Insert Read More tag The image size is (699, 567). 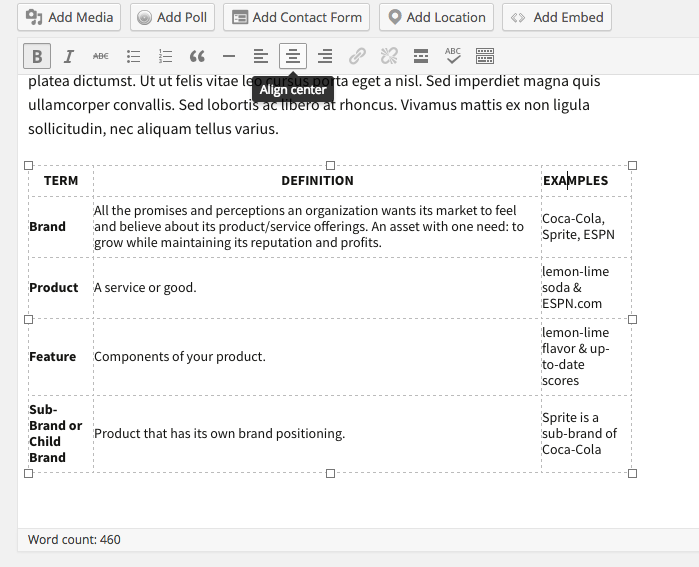click(421, 56)
